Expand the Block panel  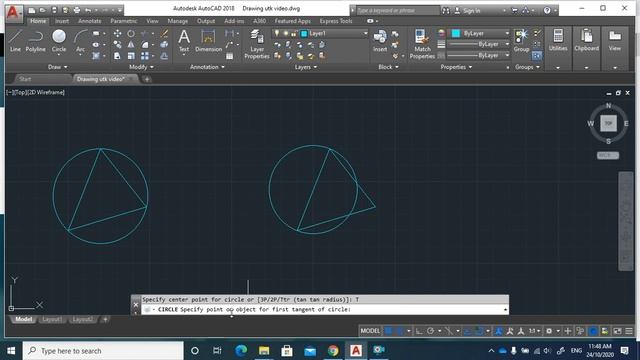pyautogui.click(x=388, y=67)
